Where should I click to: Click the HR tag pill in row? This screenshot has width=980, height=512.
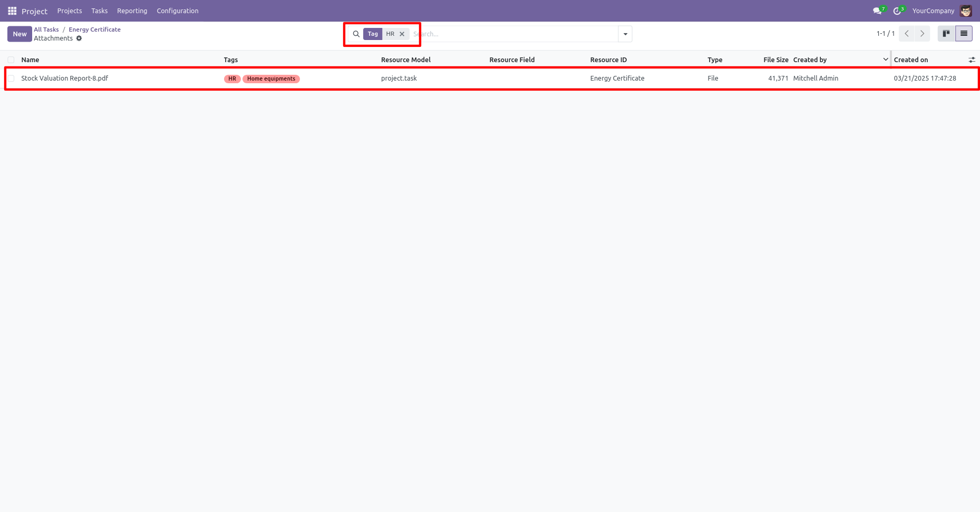coord(232,78)
